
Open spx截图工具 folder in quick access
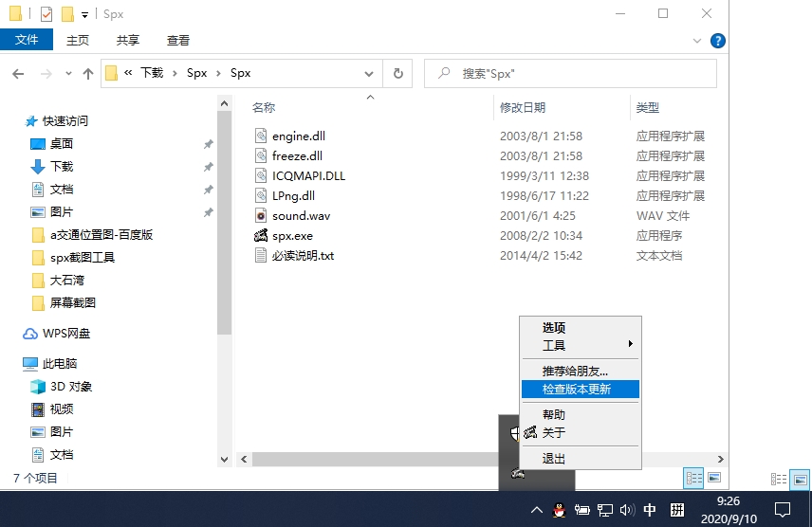tap(73, 257)
